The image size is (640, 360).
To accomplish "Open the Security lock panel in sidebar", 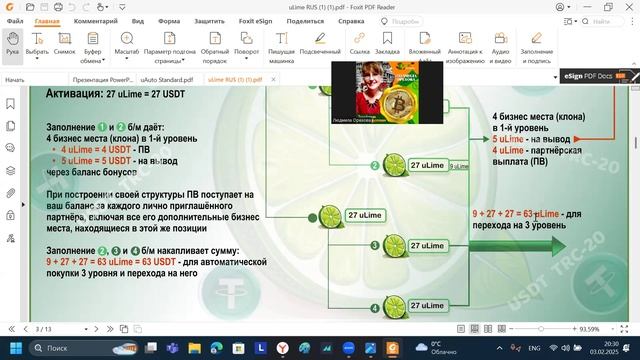I will pos(11,215).
